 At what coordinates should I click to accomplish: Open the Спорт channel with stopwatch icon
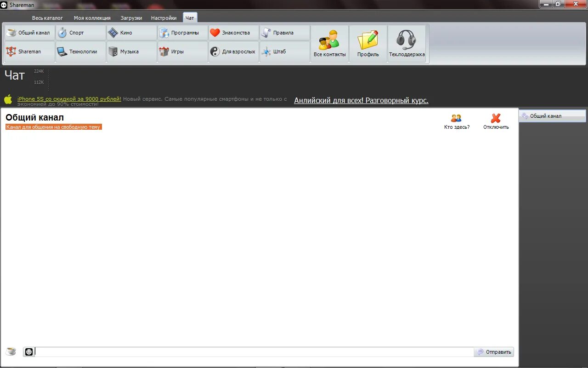click(x=81, y=33)
